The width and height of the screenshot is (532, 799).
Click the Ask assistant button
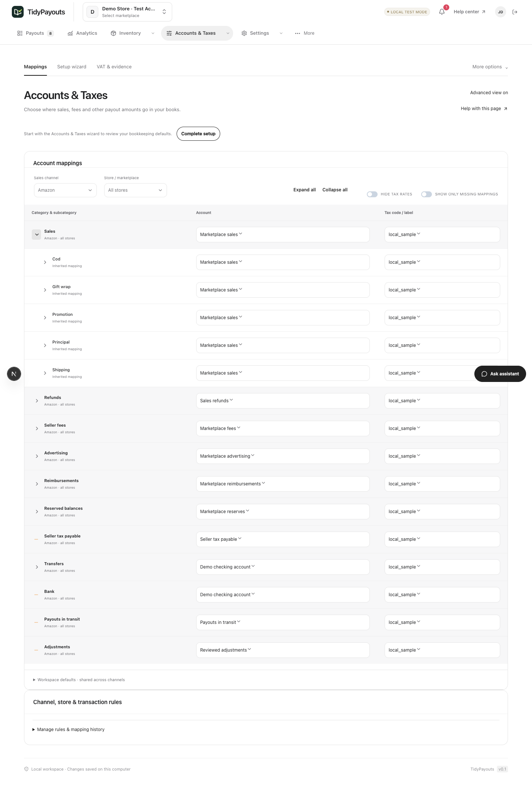(500, 374)
